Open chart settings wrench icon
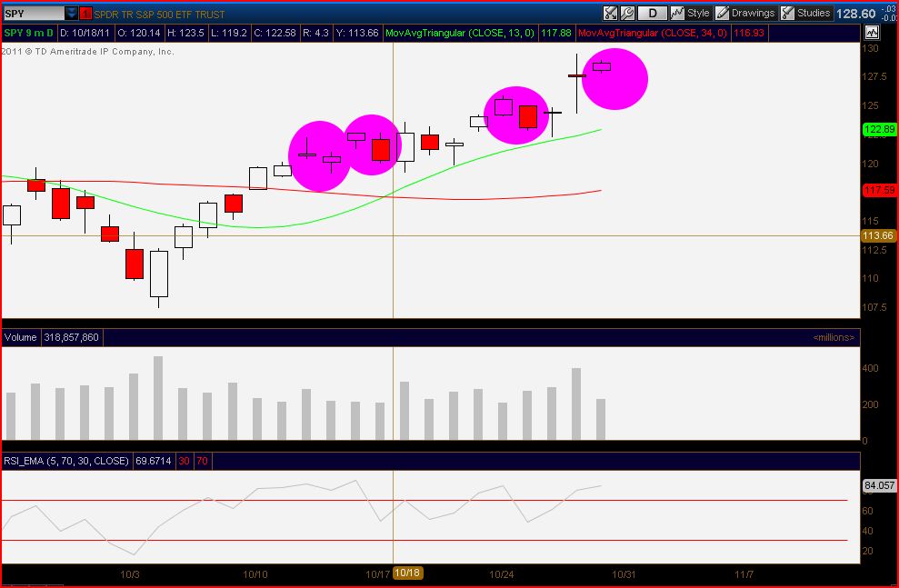 click(627, 14)
